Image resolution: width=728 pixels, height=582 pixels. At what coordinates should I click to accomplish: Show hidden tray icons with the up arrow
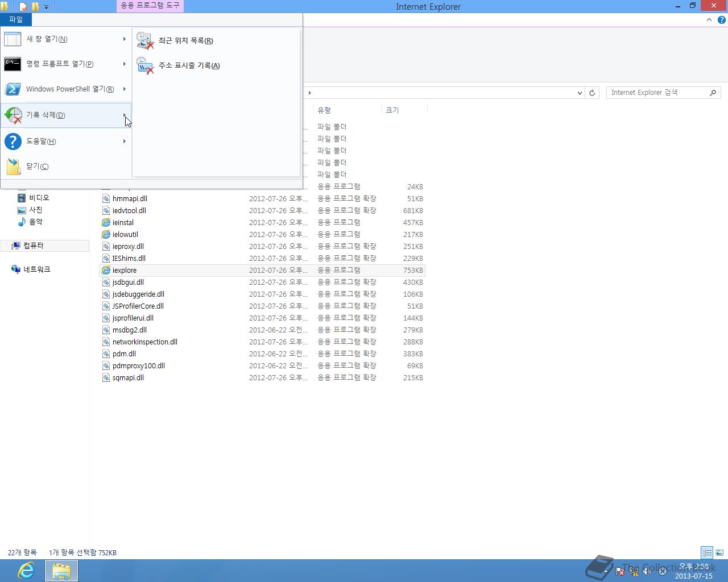606,571
